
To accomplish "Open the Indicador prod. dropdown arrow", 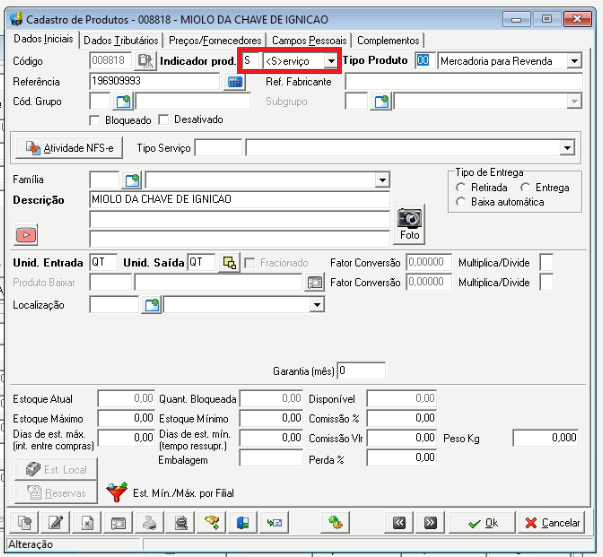I will (331, 61).
